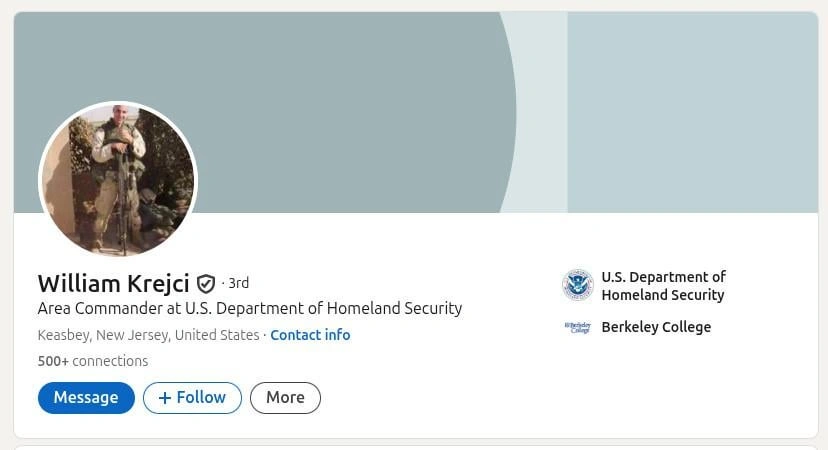
Task: Click the word connections beside 500+
Action: tap(110, 361)
